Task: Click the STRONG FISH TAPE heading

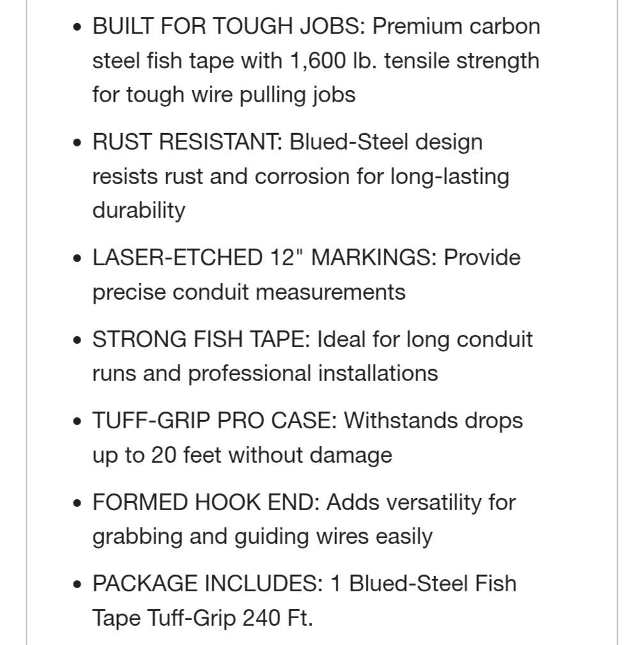Action: point(201,339)
